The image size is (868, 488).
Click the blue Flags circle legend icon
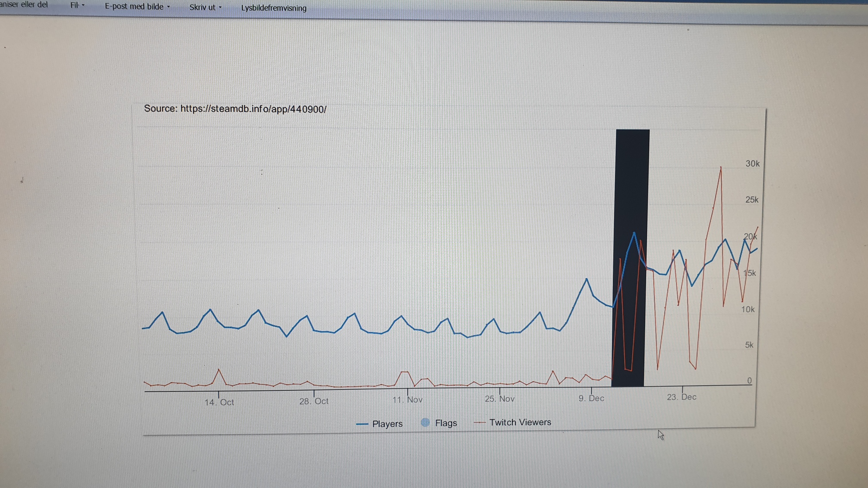click(425, 423)
